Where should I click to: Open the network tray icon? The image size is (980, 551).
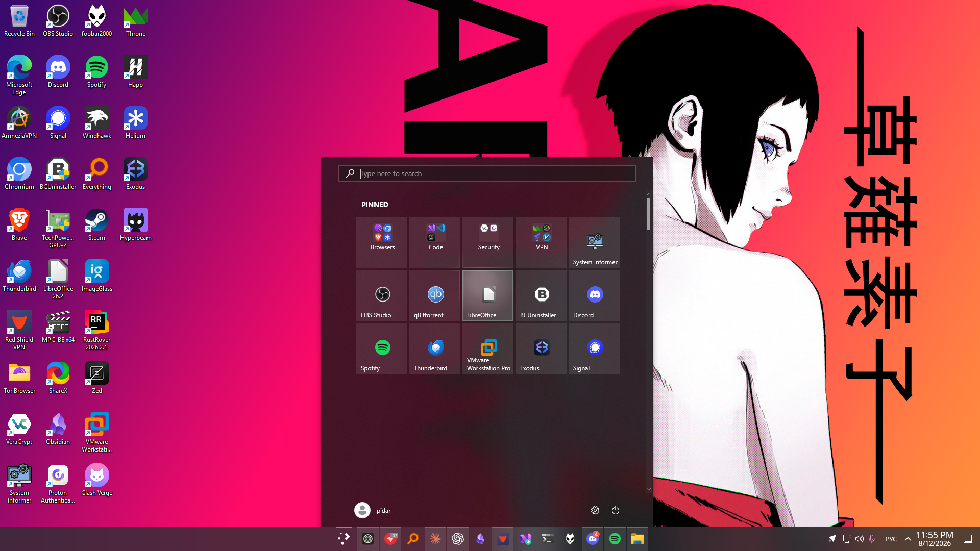[x=847, y=539]
